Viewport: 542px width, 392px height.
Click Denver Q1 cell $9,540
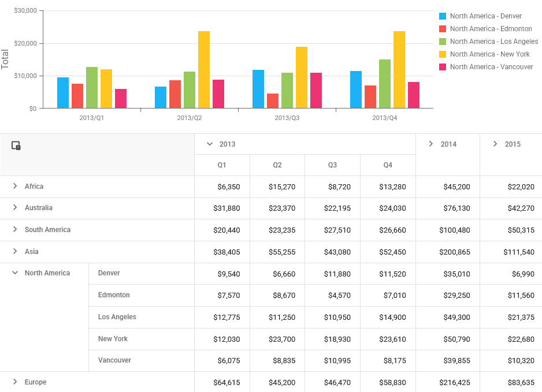click(222, 274)
